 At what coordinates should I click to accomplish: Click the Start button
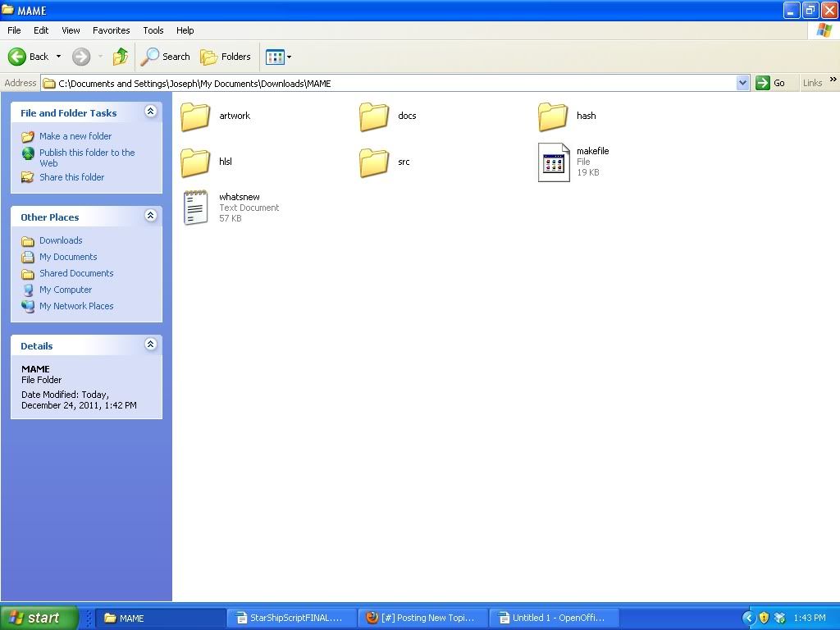tap(39, 618)
